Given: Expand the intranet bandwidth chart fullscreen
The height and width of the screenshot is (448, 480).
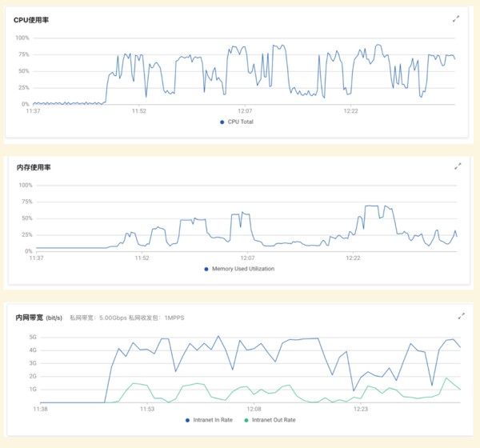Looking at the screenshot, I should [x=462, y=316].
